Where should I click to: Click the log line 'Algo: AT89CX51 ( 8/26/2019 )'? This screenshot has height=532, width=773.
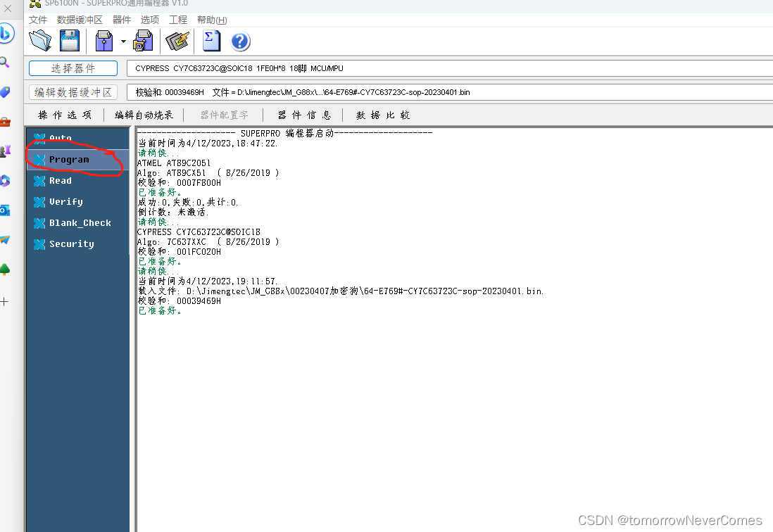208,173
